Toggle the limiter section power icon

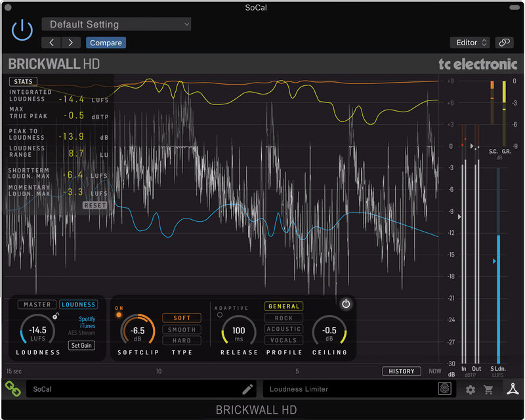click(x=346, y=304)
